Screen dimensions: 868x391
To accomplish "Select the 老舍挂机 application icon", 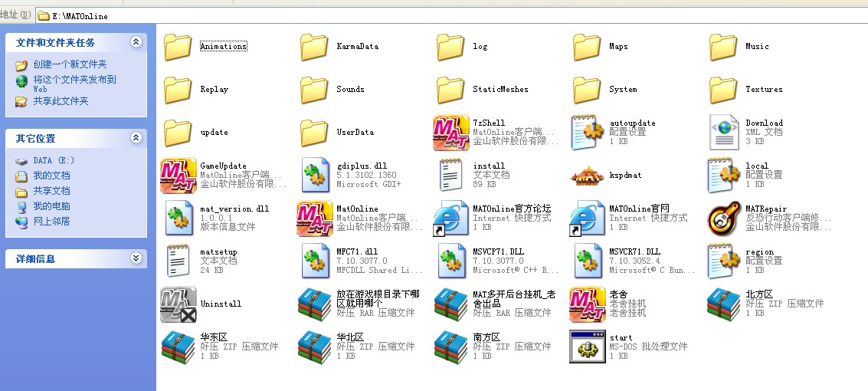I will 588,304.
